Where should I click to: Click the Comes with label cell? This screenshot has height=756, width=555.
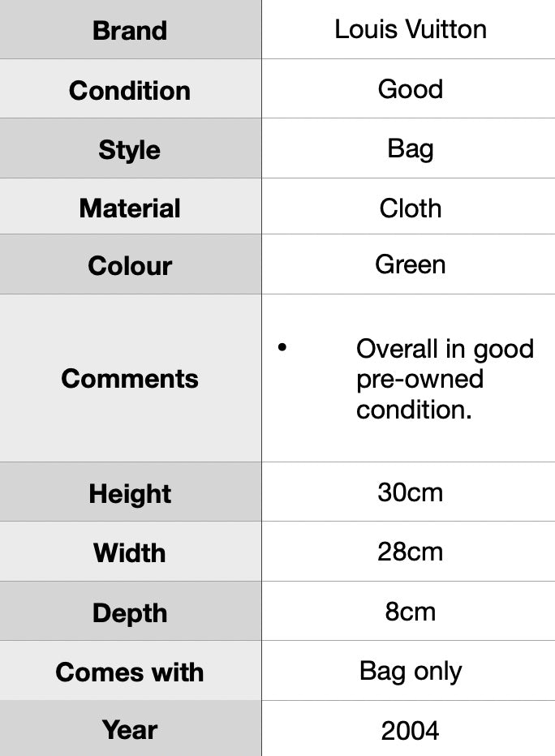[x=130, y=672]
